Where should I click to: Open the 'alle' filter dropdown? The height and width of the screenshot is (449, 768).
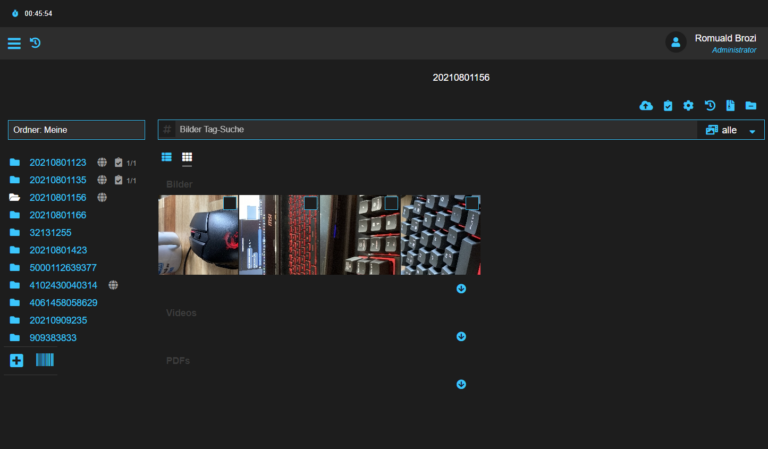point(730,130)
